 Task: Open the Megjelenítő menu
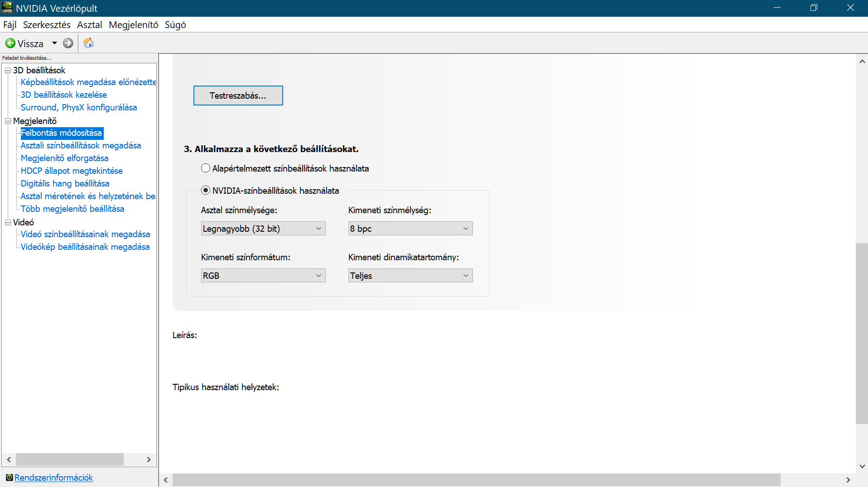pos(134,25)
